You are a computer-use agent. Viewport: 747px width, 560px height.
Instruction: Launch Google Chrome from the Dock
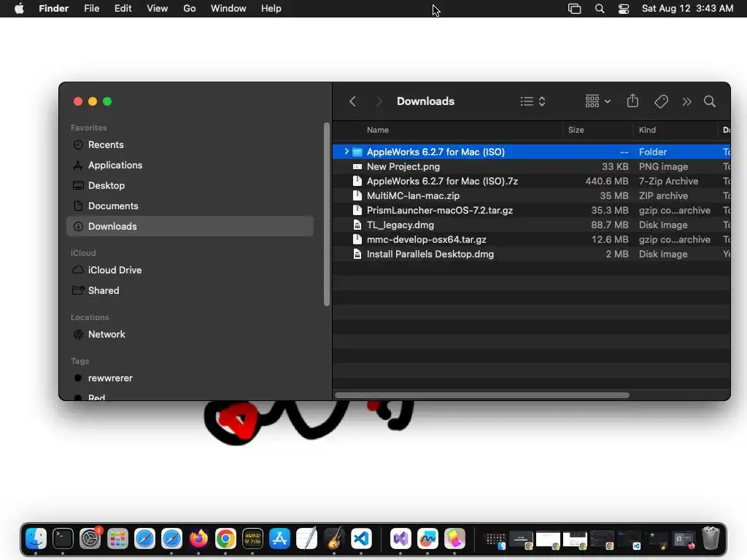(x=225, y=539)
